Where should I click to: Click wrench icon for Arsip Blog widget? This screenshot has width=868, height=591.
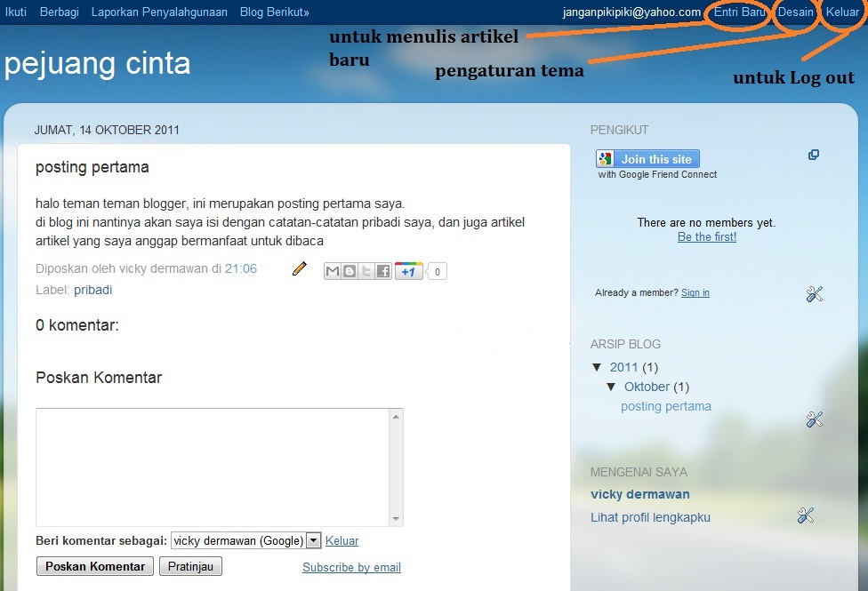[x=815, y=419]
